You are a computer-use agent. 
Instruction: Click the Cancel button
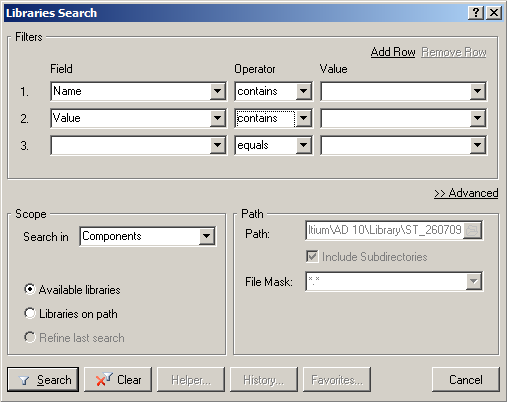pyautogui.click(x=466, y=379)
